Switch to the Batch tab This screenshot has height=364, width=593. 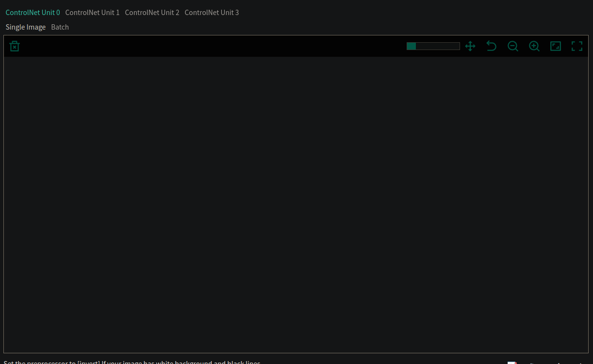tap(60, 27)
